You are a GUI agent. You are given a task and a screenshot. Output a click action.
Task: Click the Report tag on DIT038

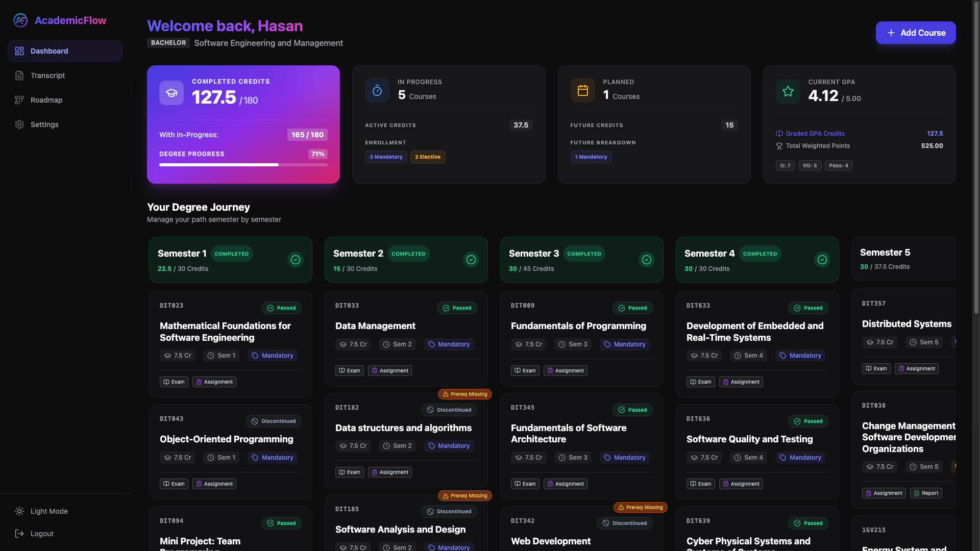926,493
